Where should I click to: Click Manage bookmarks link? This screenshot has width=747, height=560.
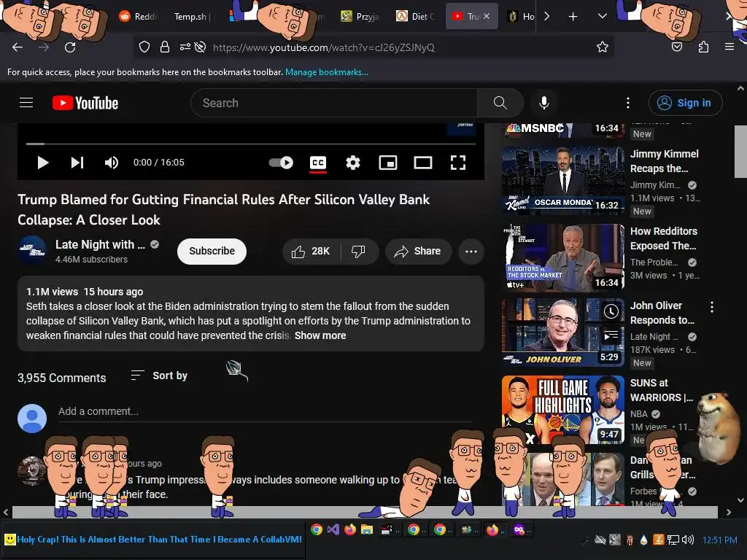click(x=326, y=72)
